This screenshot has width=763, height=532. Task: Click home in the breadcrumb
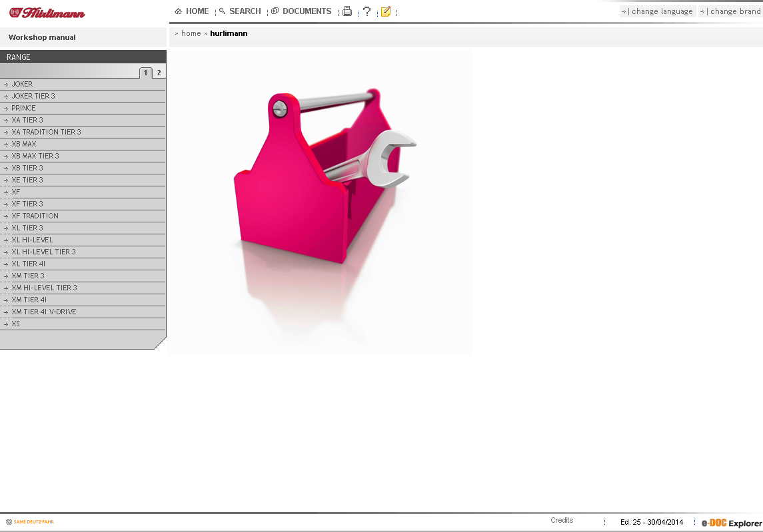click(x=191, y=33)
